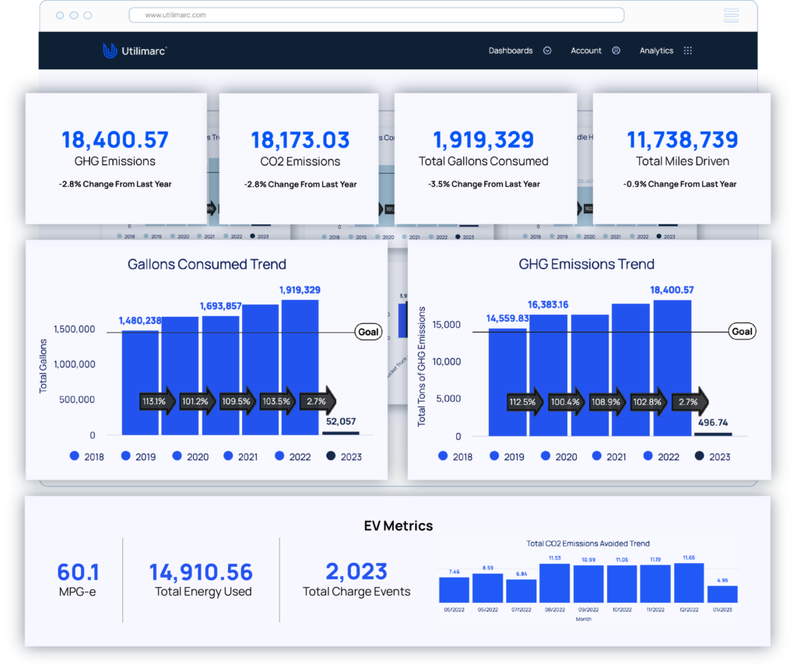Click the 2.7% arrow in Gallons chart

318,401
